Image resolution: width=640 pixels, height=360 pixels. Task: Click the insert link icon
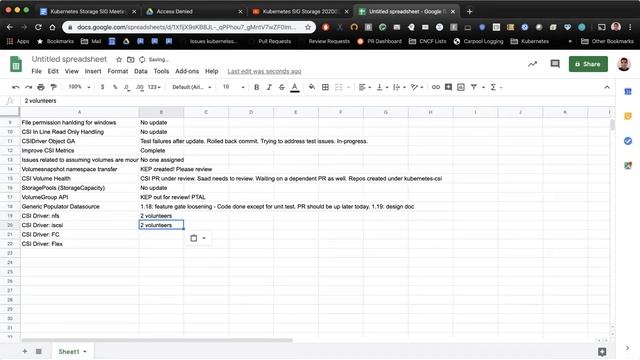point(436,87)
